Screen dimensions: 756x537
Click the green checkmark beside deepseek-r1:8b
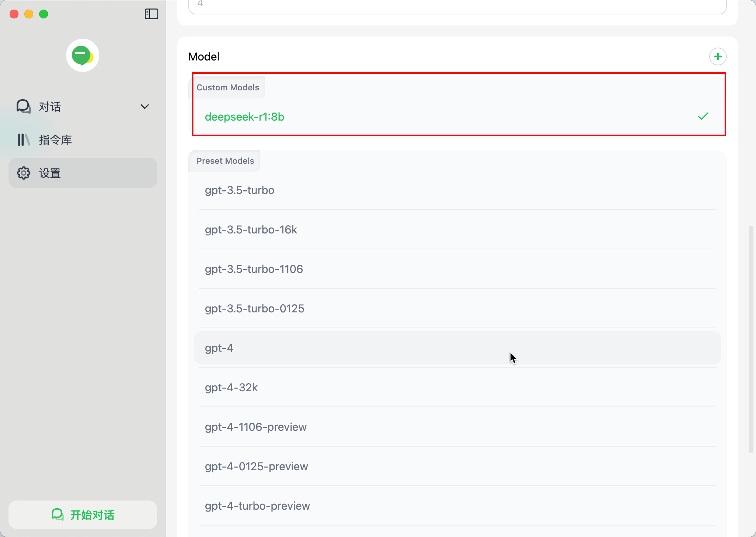703,116
